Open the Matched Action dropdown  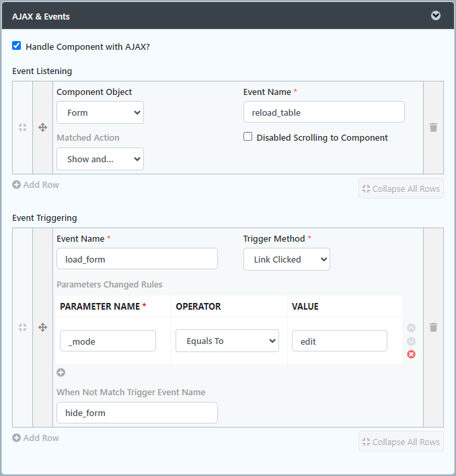tap(100, 159)
